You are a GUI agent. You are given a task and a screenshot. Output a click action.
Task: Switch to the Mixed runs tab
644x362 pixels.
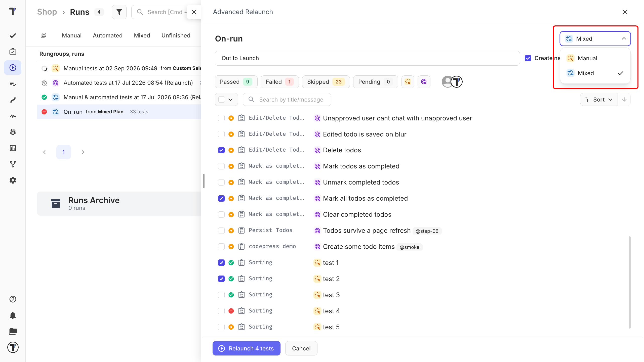pyautogui.click(x=142, y=35)
